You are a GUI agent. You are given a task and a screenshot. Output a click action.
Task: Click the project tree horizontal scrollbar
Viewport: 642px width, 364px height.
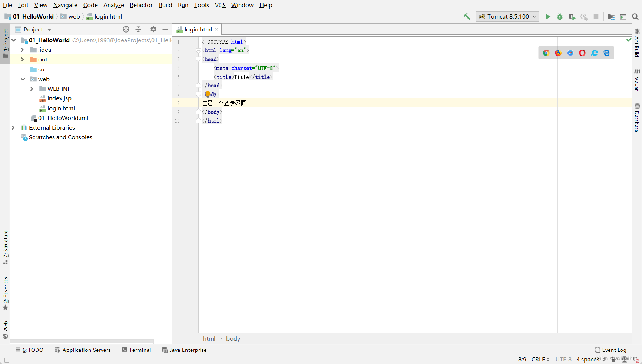coord(82,341)
